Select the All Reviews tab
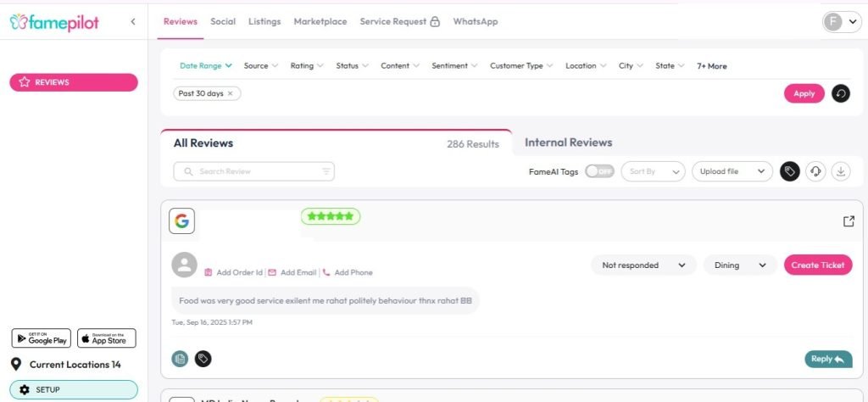This screenshot has height=402, width=868. 203,142
